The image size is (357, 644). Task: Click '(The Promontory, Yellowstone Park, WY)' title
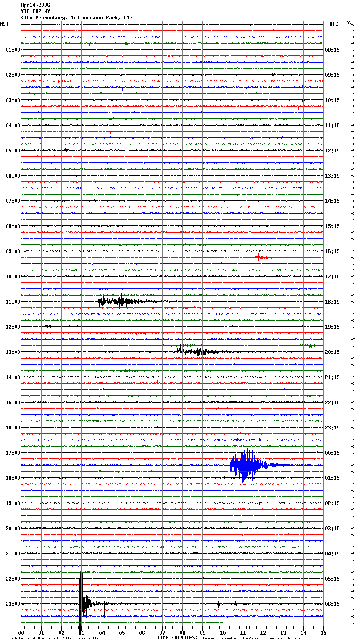point(76,18)
